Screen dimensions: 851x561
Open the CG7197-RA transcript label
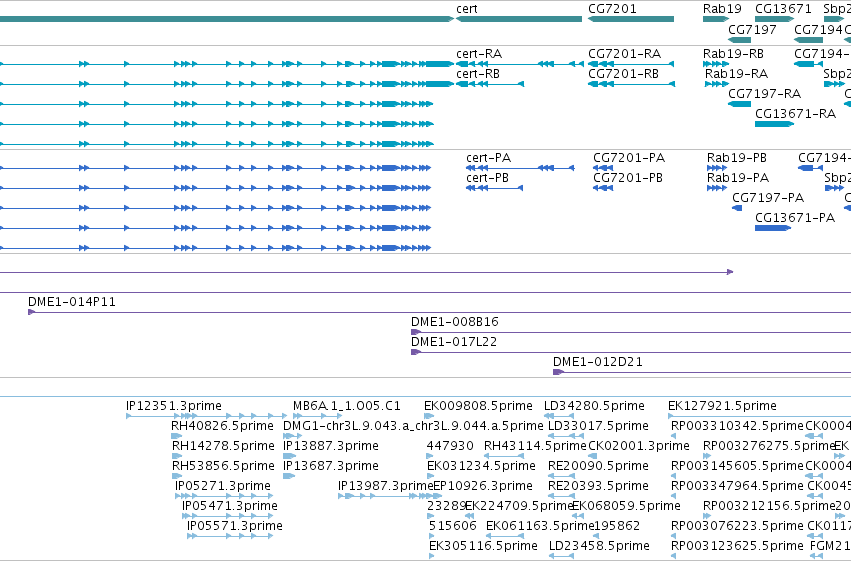coord(764,94)
